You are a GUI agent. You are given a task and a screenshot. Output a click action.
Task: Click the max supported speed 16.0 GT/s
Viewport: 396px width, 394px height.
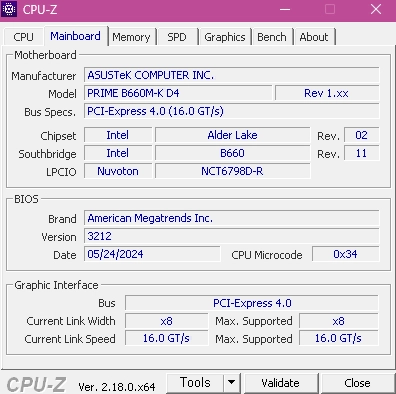(339, 339)
